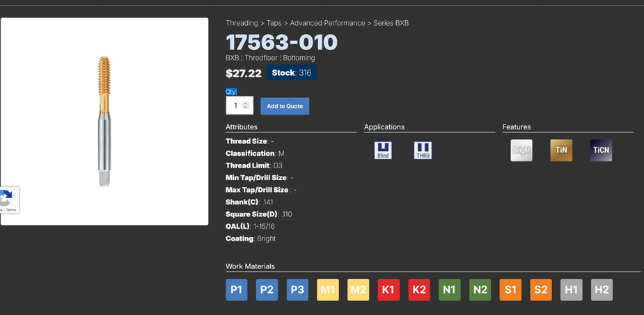Click the M1 work material badge
Screen dimensions: 644x315
pos(328,290)
